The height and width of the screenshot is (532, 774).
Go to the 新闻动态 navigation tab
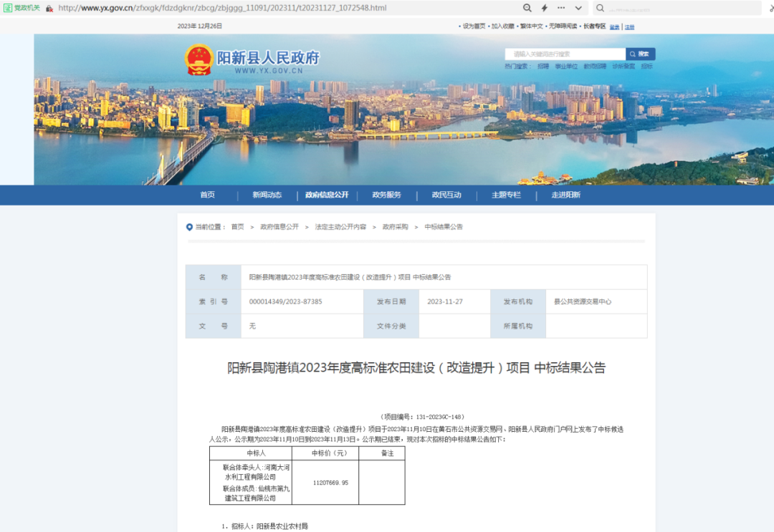267,195
